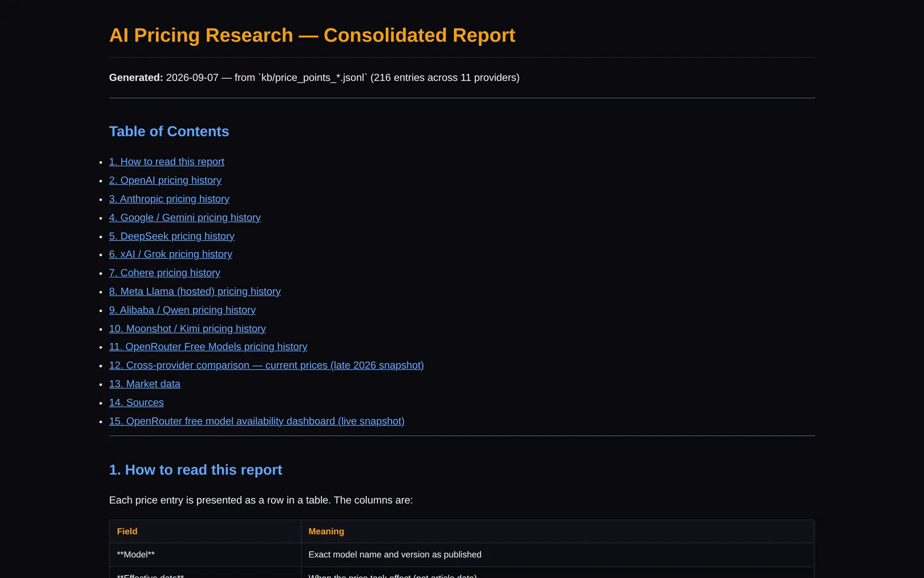Follow the DeepSeek pricing history link
The image size is (924, 578).
pyautogui.click(x=172, y=236)
